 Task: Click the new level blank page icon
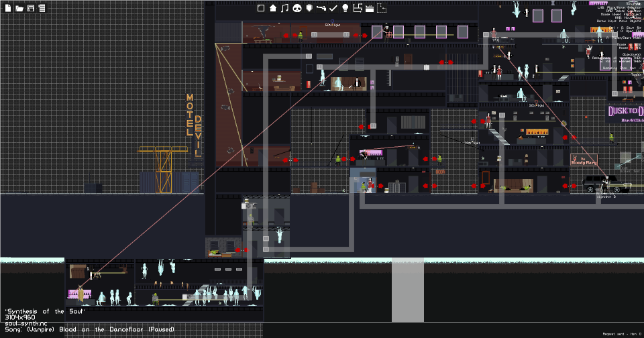point(8,8)
